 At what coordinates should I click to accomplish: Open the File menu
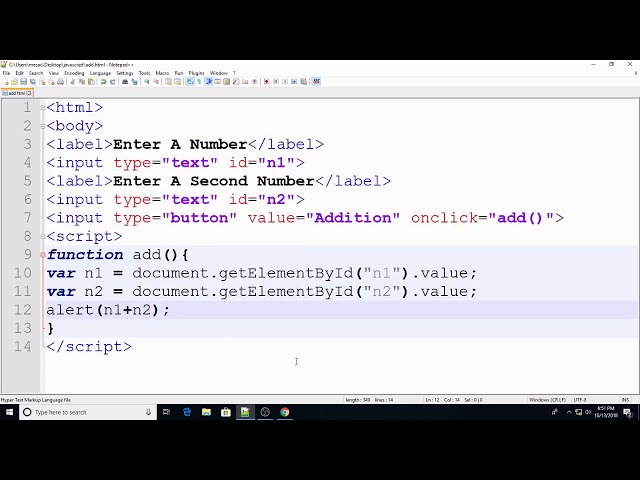tap(6, 73)
